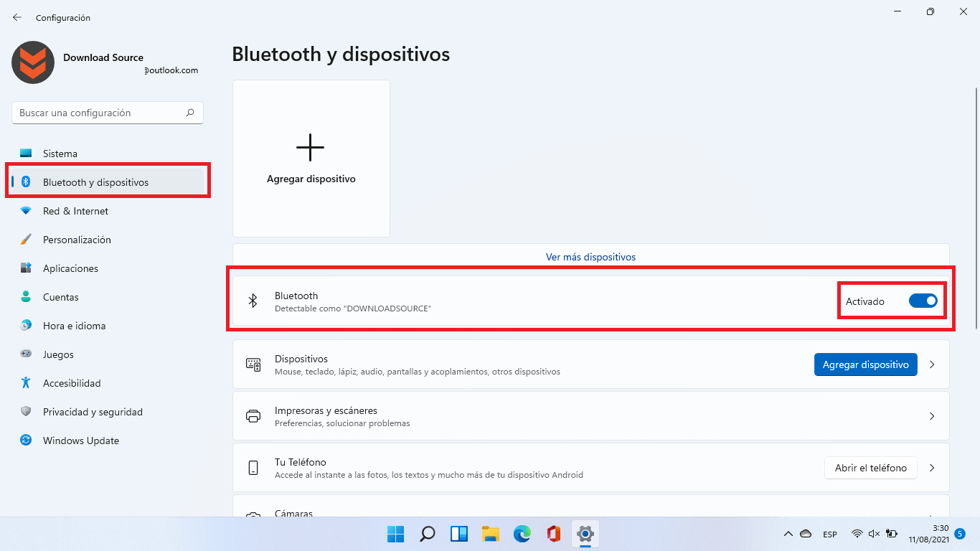
Task: Open the Aplicaciones section
Action: (x=108, y=268)
